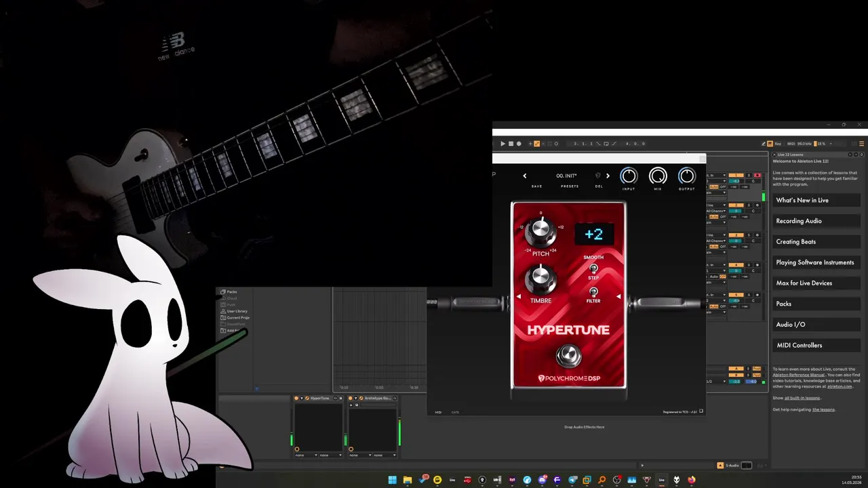The image size is (868, 488).
Task: Open Firefox from the taskbar
Action: click(692, 480)
